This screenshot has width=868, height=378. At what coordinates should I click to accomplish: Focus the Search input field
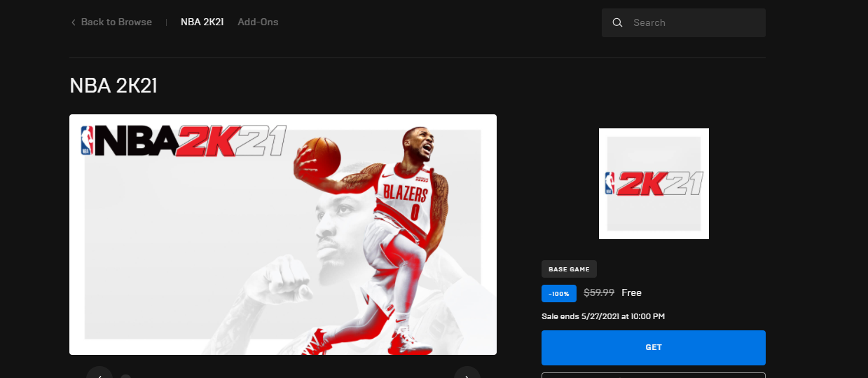[684, 22]
